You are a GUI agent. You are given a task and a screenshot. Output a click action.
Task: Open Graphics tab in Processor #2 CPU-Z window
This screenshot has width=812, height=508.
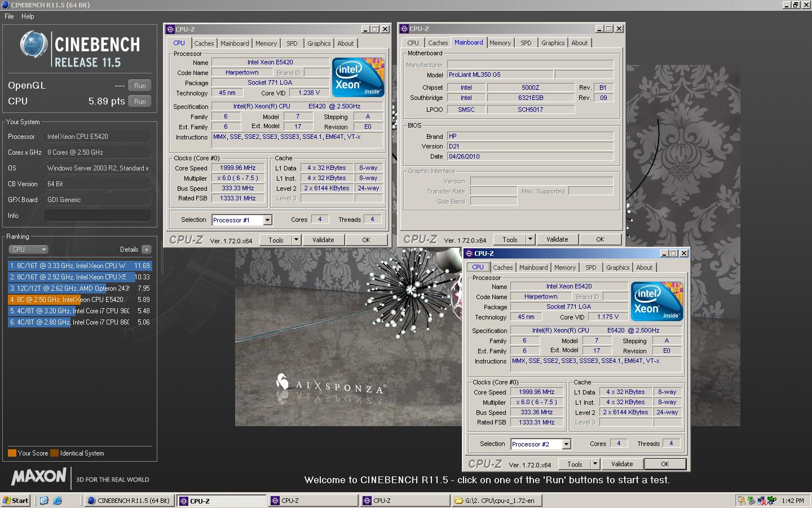point(618,268)
